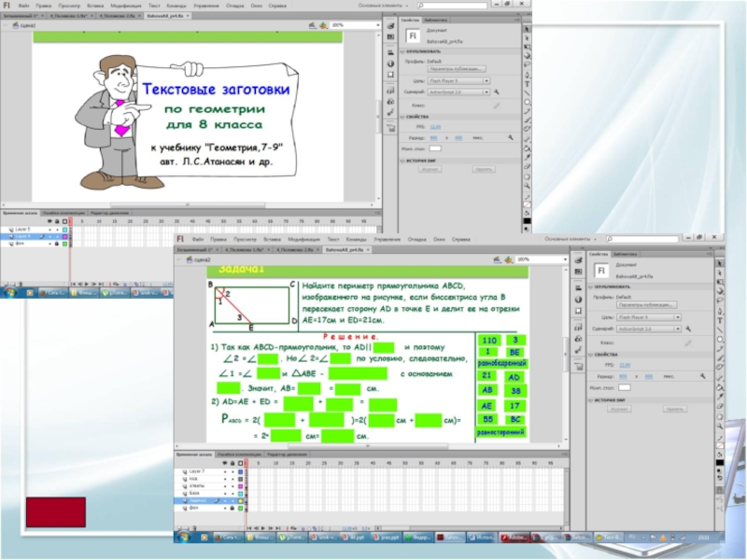Open the Файл menu in front window
The height and width of the screenshot is (560, 747).
pyautogui.click(x=198, y=240)
